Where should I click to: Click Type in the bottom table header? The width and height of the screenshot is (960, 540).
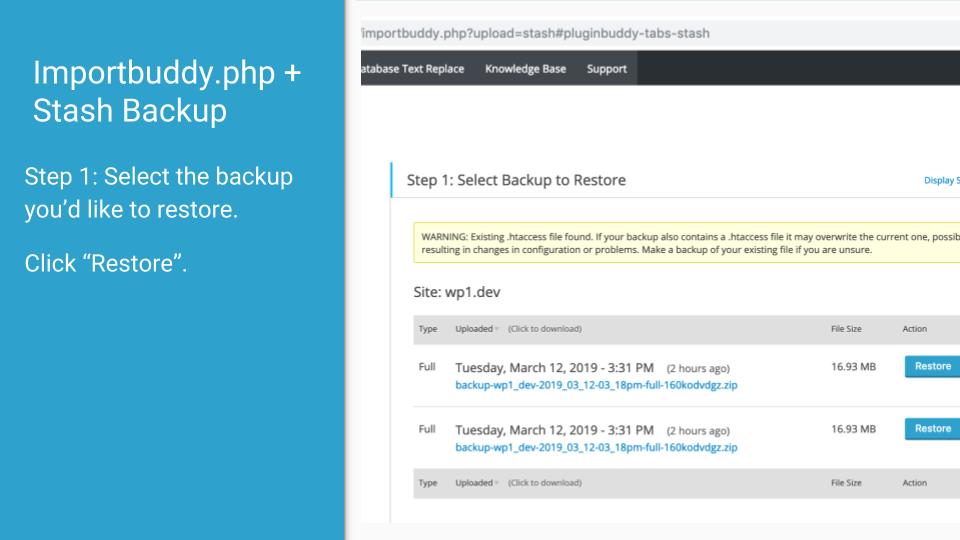tap(428, 482)
